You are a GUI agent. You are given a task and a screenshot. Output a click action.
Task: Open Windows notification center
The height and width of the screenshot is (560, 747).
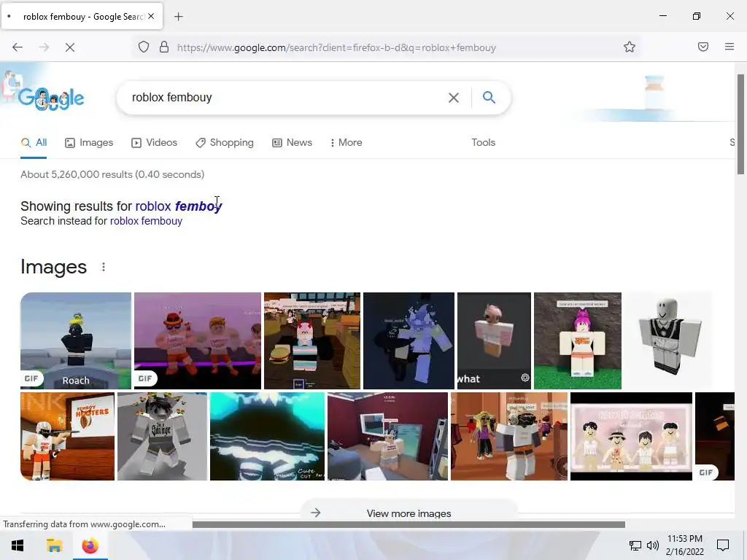pos(723,545)
